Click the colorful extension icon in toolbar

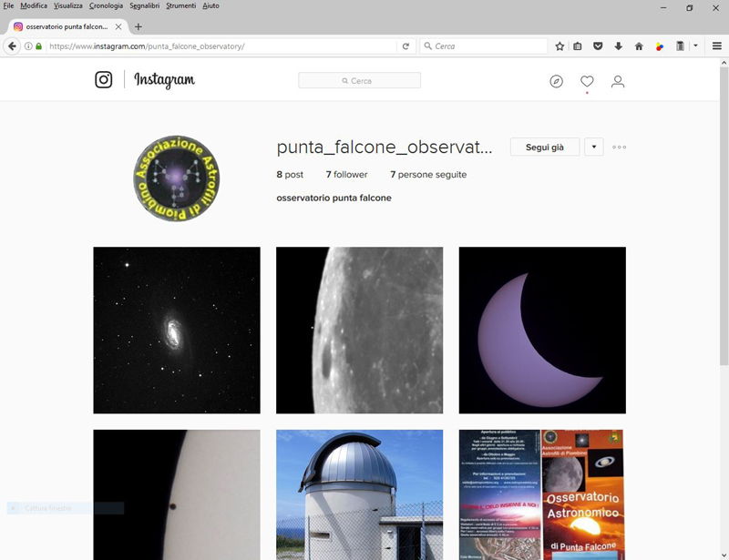(659, 46)
